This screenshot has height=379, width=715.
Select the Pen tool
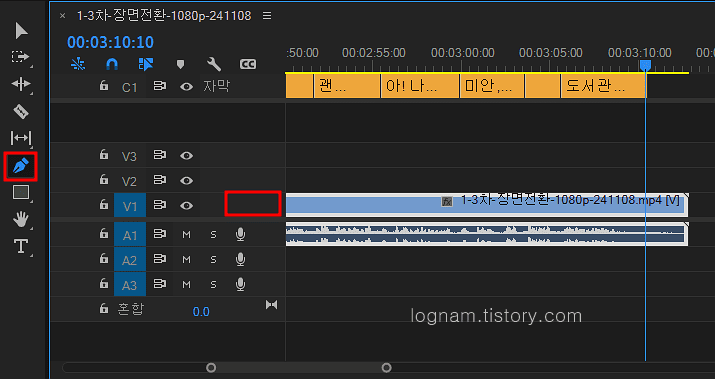coord(21,166)
